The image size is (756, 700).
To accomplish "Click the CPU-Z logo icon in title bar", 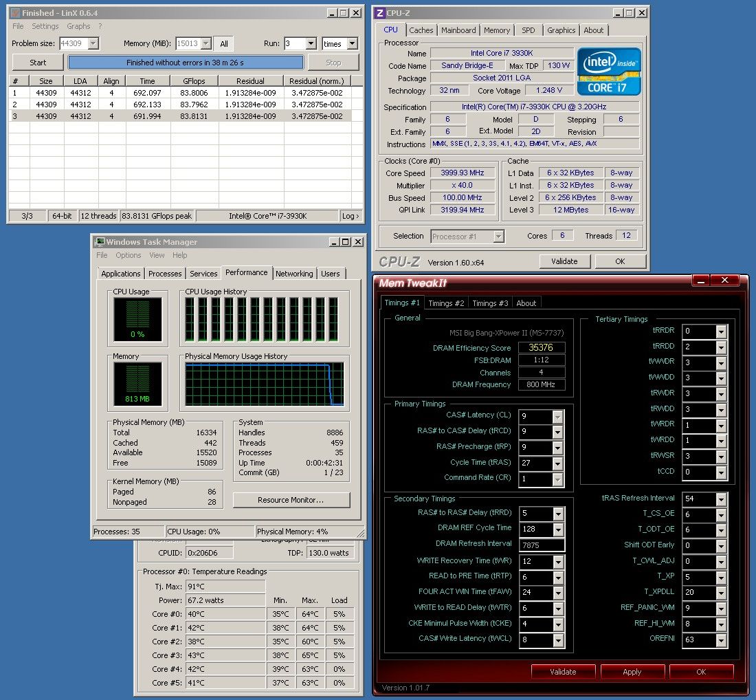I will point(379,12).
